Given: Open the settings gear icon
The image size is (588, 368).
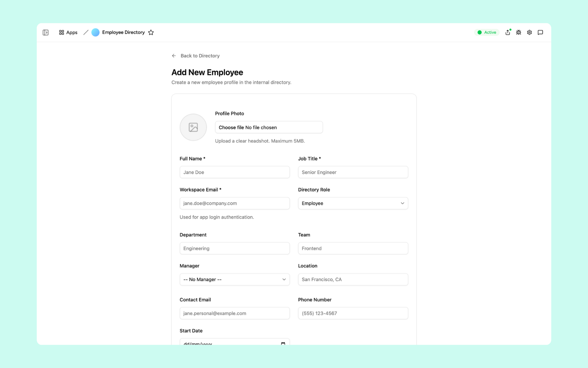Looking at the screenshot, I should point(529,32).
